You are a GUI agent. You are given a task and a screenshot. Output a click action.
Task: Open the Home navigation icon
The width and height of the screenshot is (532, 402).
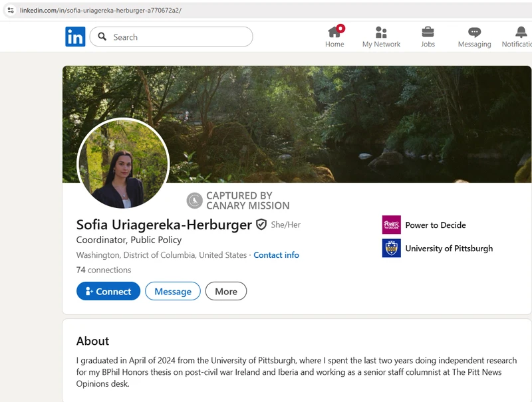click(334, 31)
